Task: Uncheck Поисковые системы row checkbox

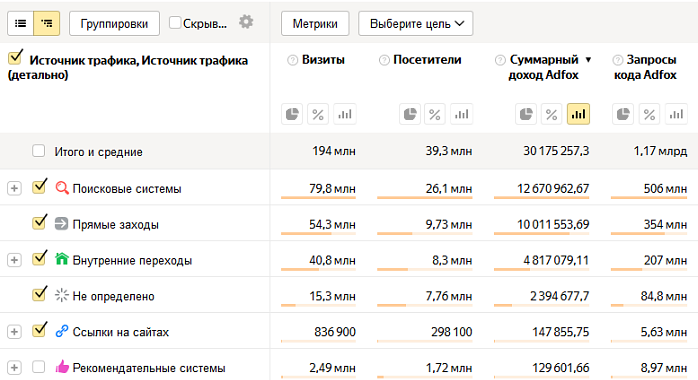Action: [39, 187]
